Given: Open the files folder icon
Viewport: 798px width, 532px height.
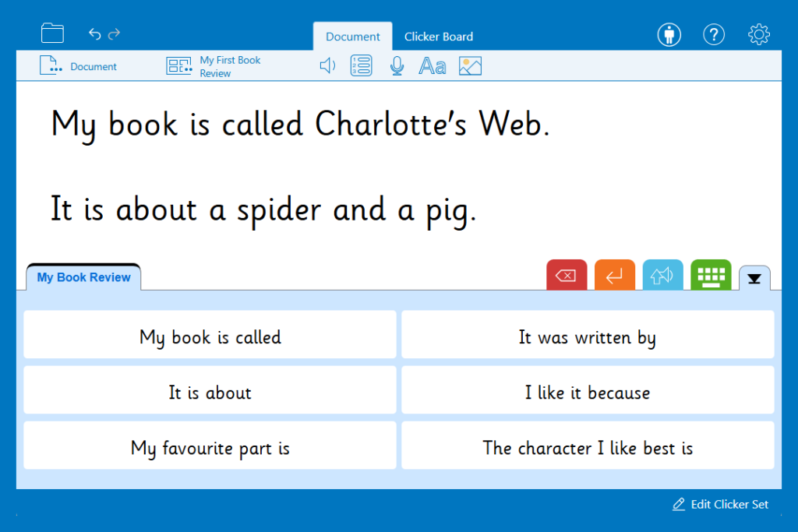Looking at the screenshot, I should (52, 33).
